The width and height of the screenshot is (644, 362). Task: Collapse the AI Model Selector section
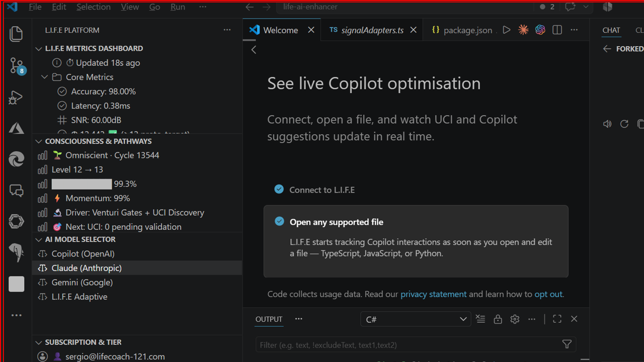point(38,239)
